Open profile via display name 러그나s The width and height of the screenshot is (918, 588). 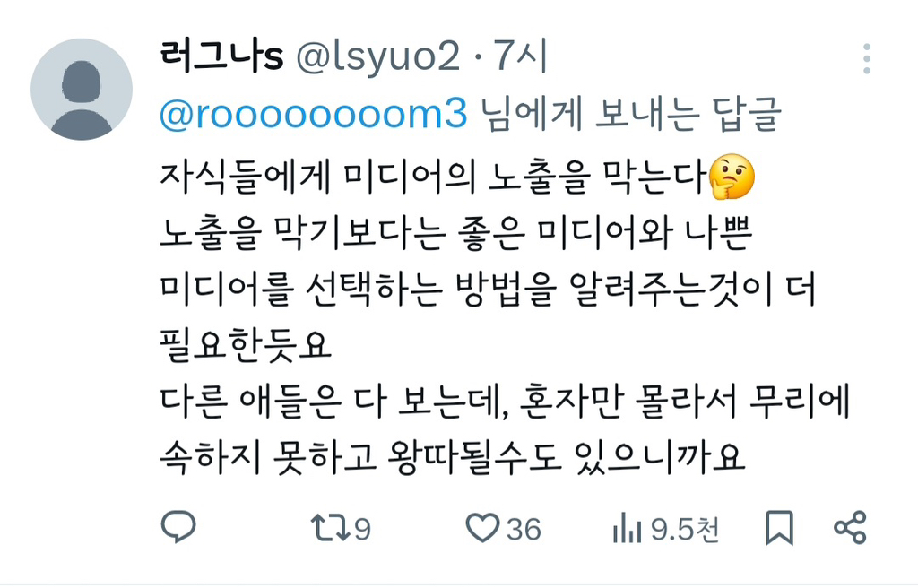[221, 56]
